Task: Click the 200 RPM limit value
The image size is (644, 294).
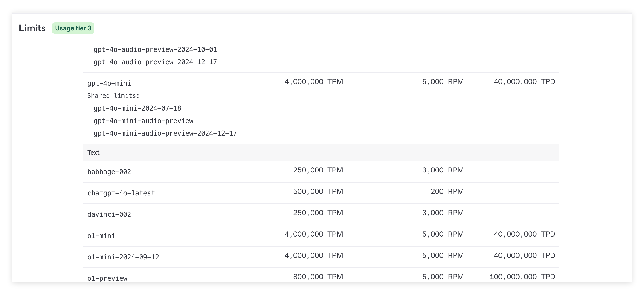Action: pyautogui.click(x=447, y=191)
